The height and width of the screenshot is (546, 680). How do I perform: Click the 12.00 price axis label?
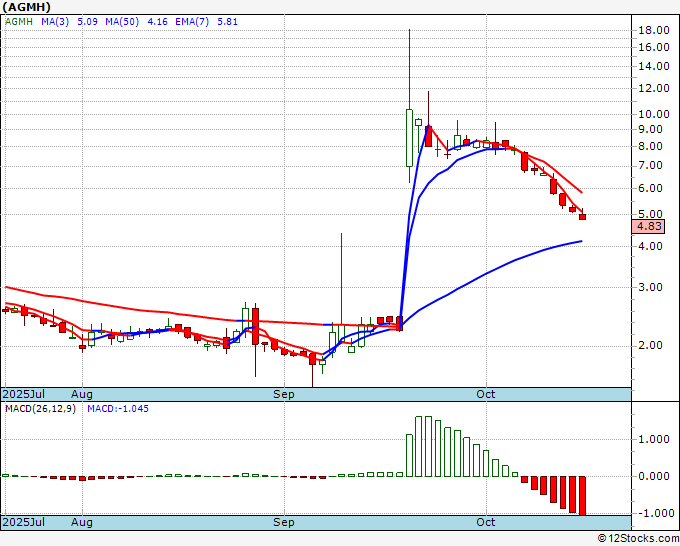[x=654, y=88]
